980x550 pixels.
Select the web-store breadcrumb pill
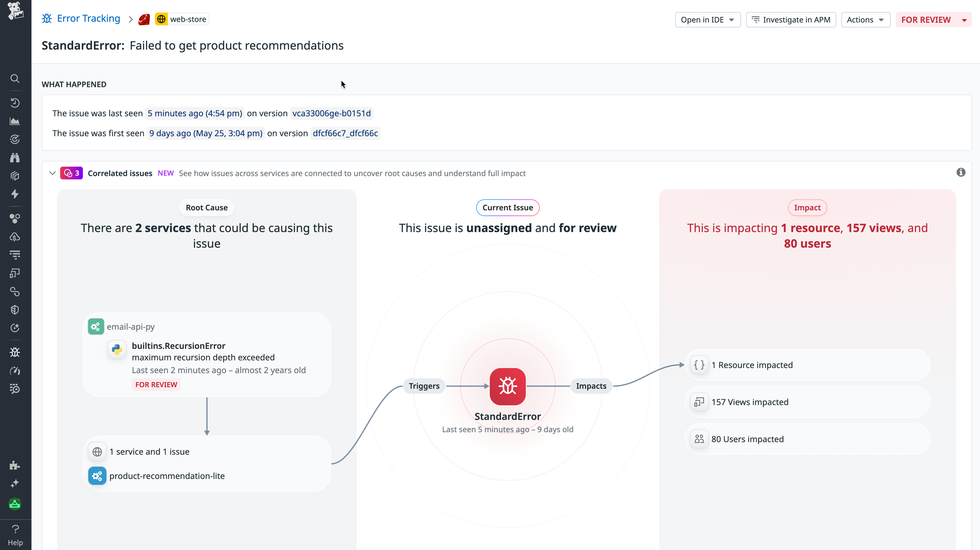point(181,19)
